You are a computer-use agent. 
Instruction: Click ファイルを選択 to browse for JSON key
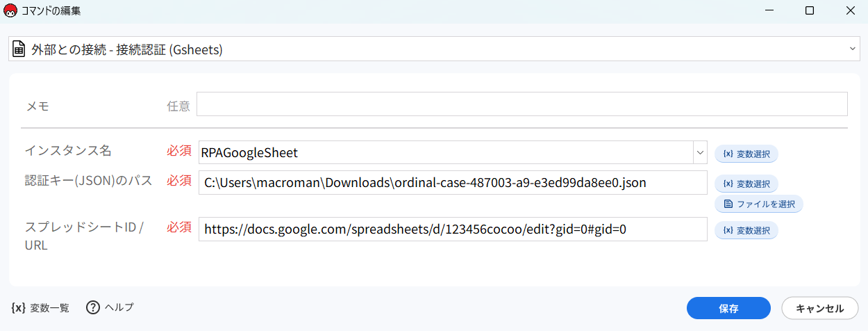tap(759, 204)
